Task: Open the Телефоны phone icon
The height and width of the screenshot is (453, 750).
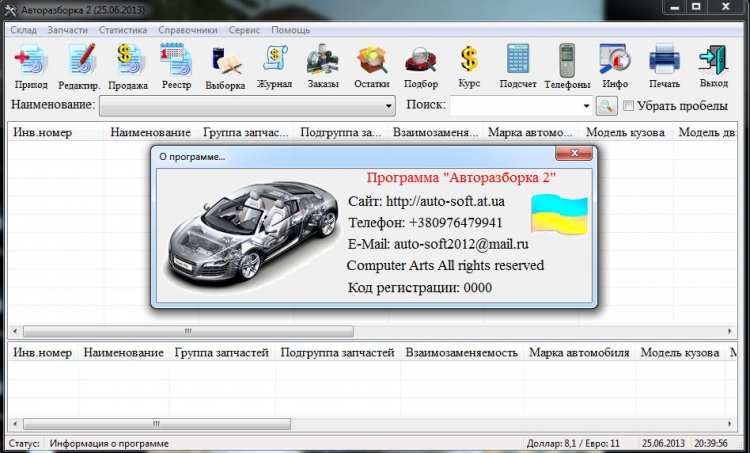Action: (567, 59)
